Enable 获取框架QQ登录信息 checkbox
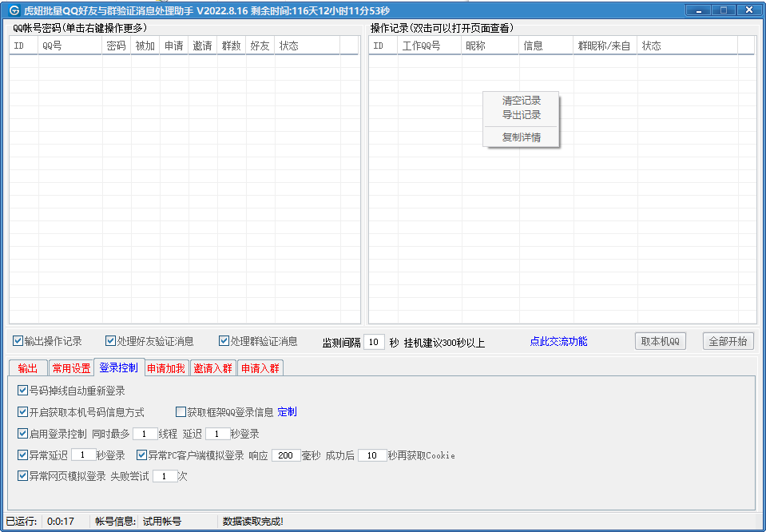Image resolution: width=766 pixels, height=532 pixels. coord(181,412)
